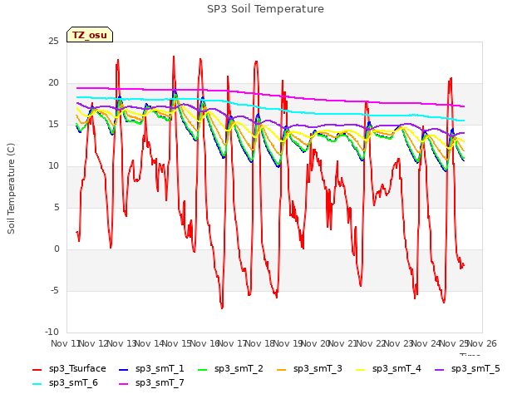Select the sp3_smT_1 legend label

(160, 368)
